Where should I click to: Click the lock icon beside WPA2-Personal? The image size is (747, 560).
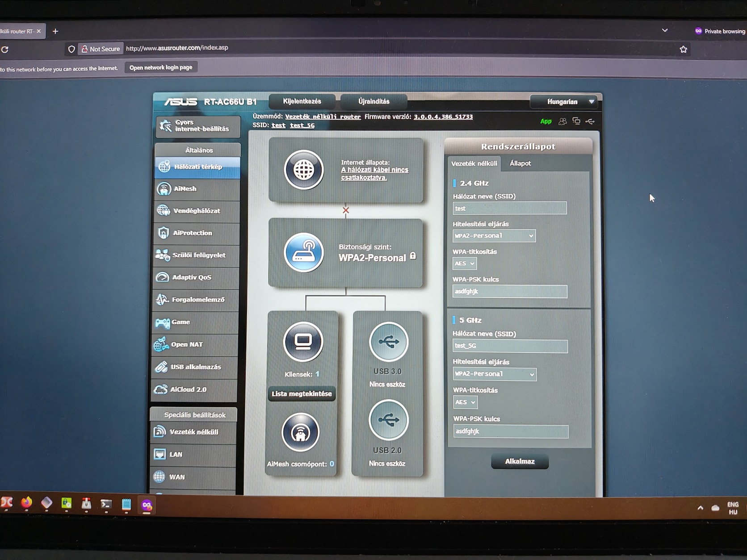(x=413, y=256)
